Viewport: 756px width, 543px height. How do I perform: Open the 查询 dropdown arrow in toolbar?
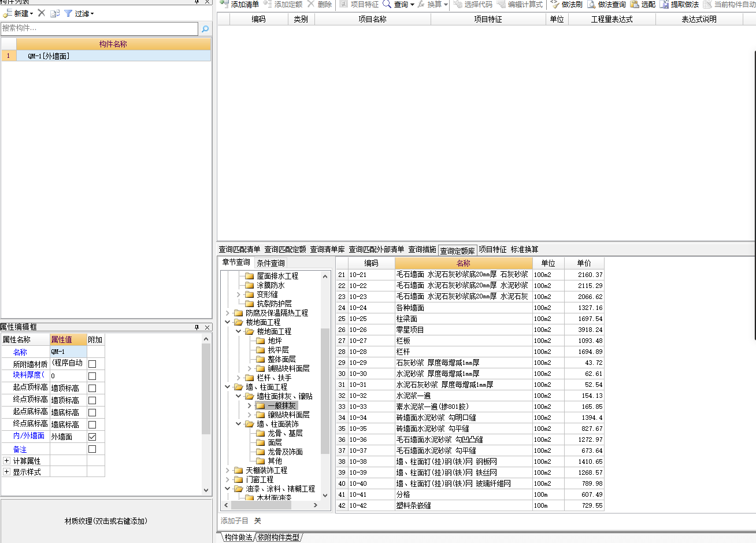click(x=412, y=5)
